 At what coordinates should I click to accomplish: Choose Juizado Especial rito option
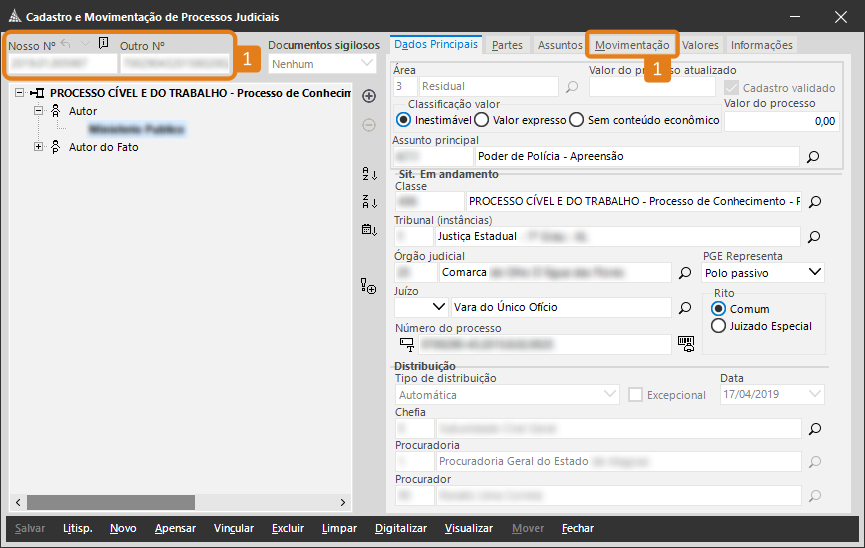[718, 326]
